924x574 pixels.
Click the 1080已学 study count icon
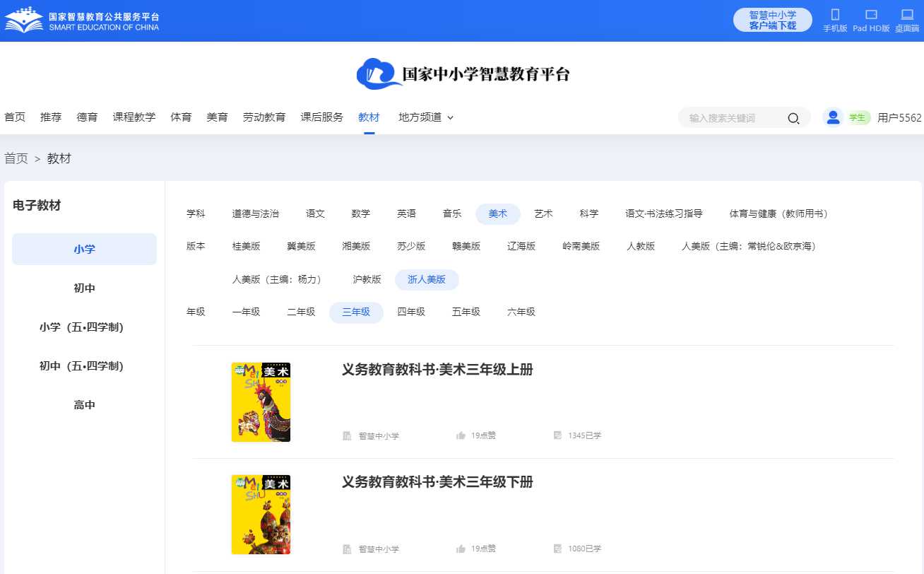tap(557, 549)
